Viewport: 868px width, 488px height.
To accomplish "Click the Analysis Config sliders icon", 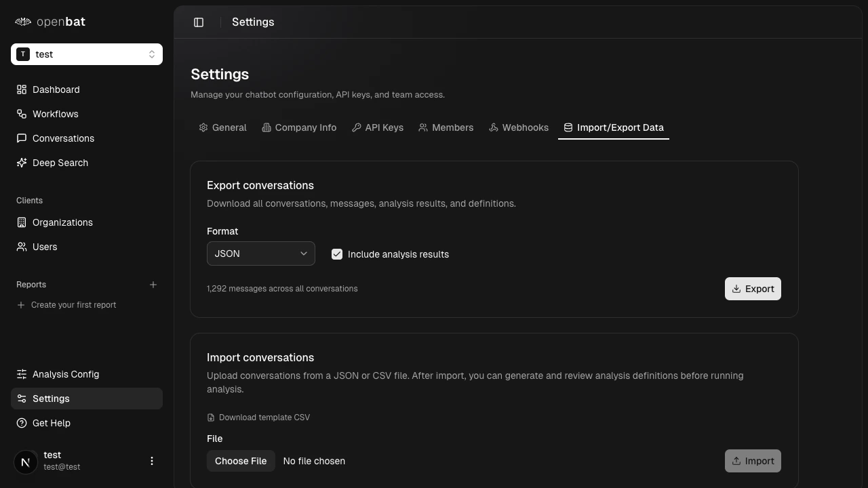I will [21, 374].
